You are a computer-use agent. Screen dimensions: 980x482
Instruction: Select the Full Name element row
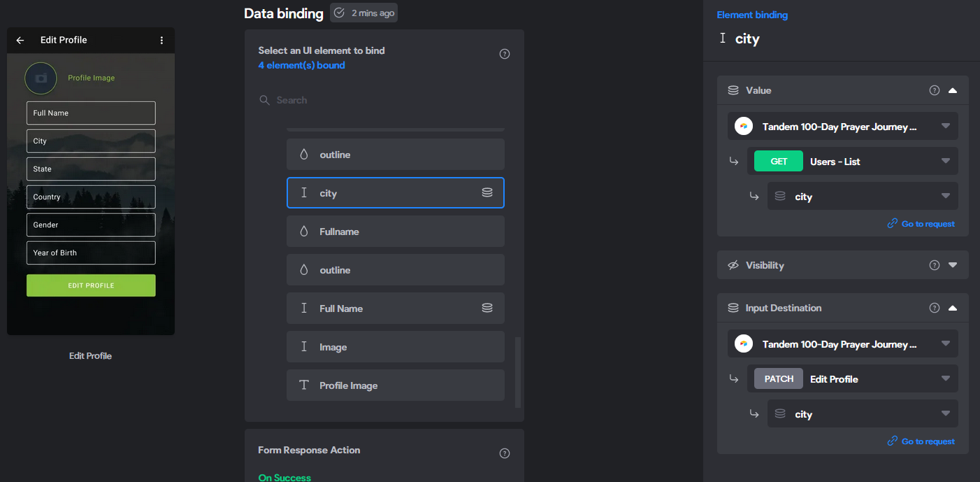396,309
